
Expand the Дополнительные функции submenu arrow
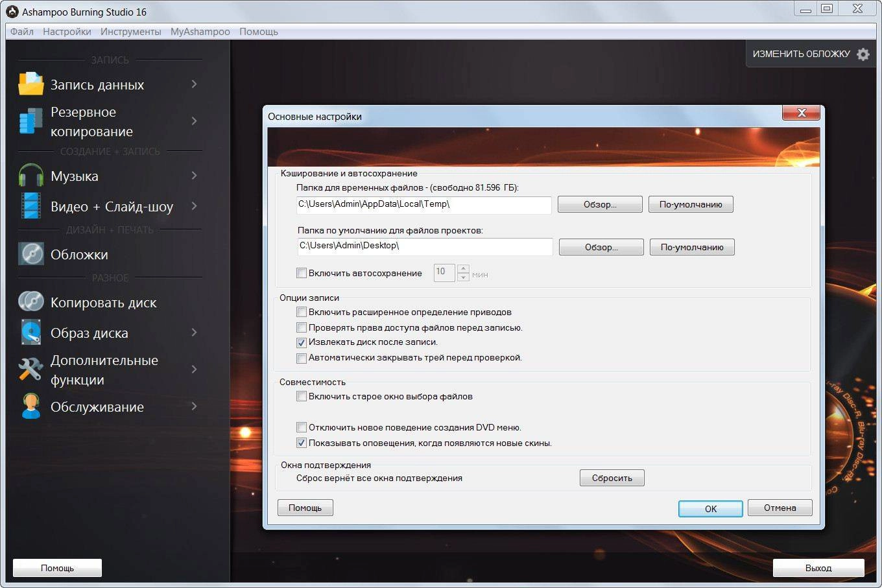pos(194,370)
